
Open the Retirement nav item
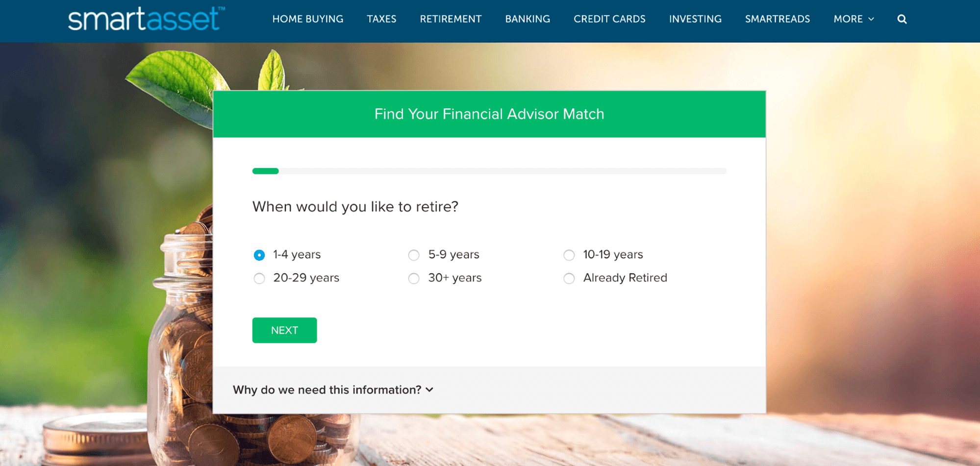click(451, 19)
